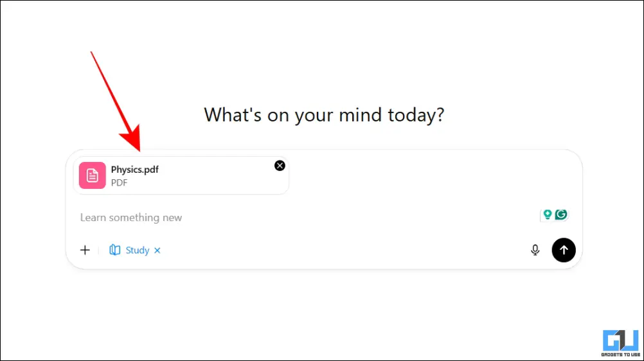
Task: Click the Study mode label
Action: click(138, 251)
